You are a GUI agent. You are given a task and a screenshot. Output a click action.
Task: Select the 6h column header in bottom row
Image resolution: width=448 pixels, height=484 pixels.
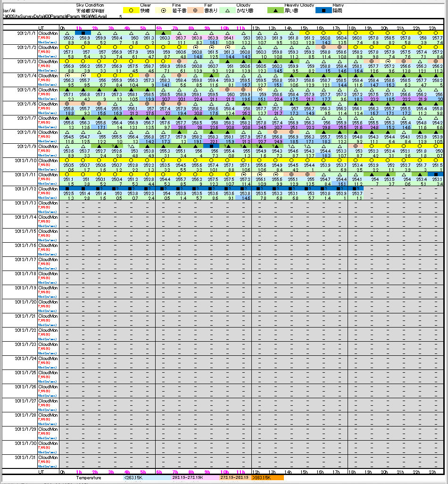(159, 472)
